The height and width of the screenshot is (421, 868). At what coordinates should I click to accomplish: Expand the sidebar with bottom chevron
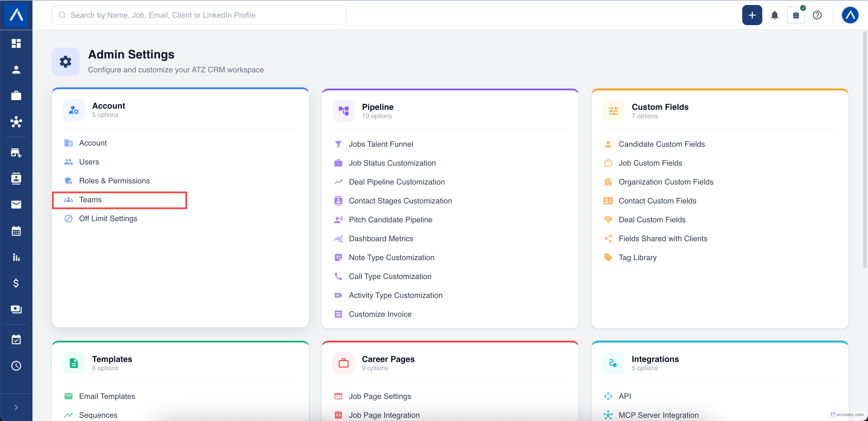point(16,407)
